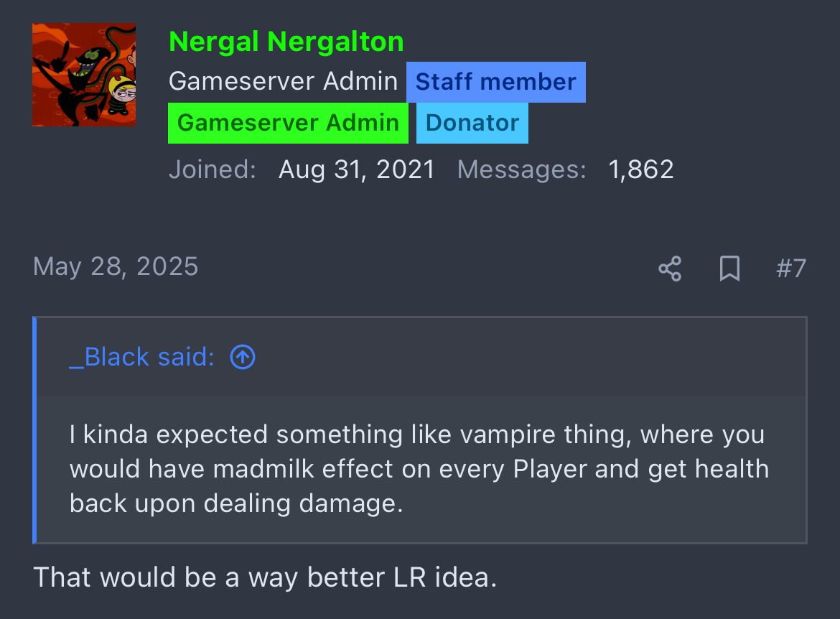The height and width of the screenshot is (619, 840).
Task: Follow the "_Black said:" quote link
Action: (141, 357)
